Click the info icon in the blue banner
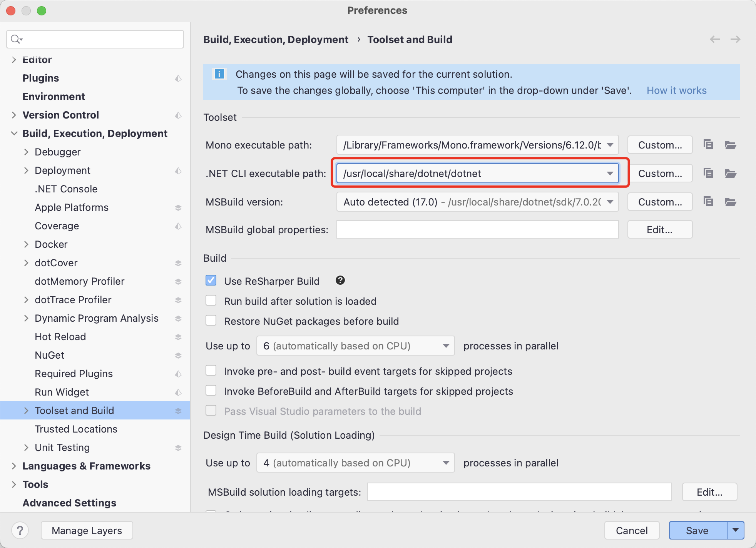The height and width of the screenshot is (548, 756). tap(219, 74)
